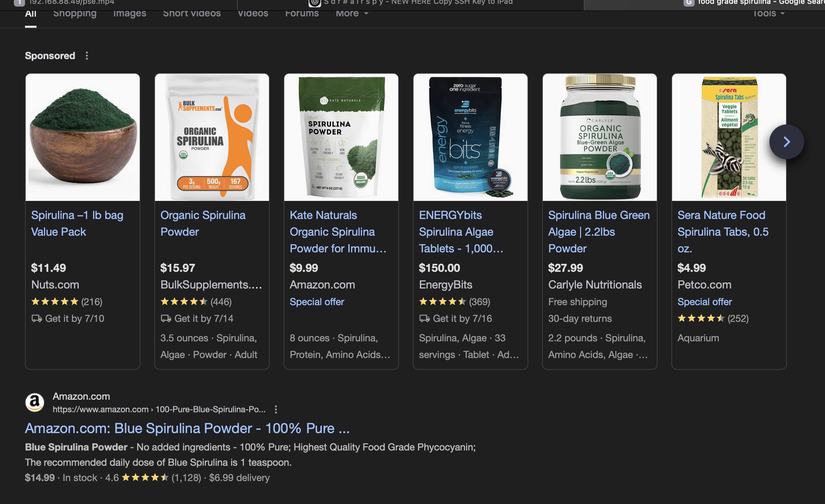Select the All results tab
This screenshot has height=504, width=825.
pyautogui.click(x=31, y=14)
